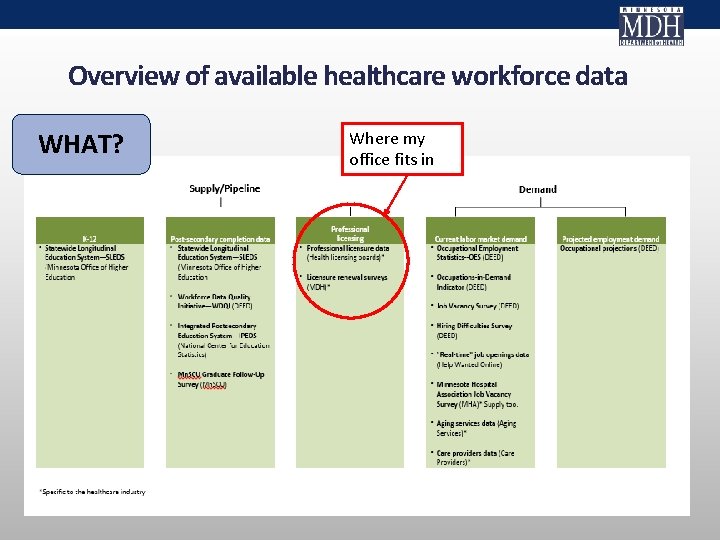Select the 'Demand' heading

(x=538, y=189)
